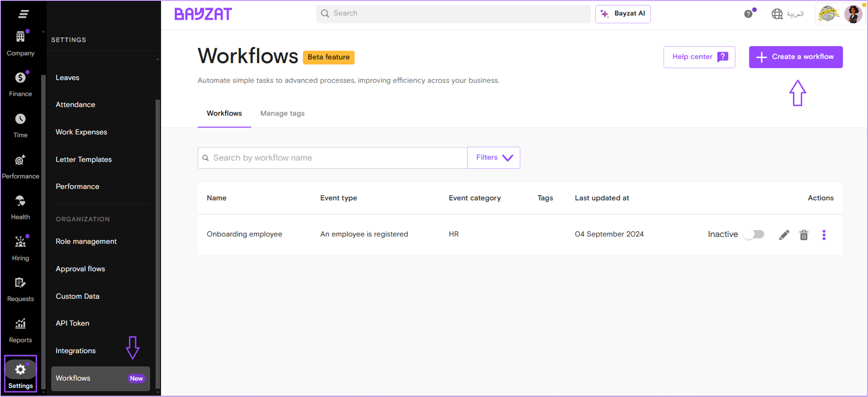Image resolution: width=868 pixels, height=397 pixels.
Task: Activate the Onboarding employee workflow toggle
Action: 754,234
